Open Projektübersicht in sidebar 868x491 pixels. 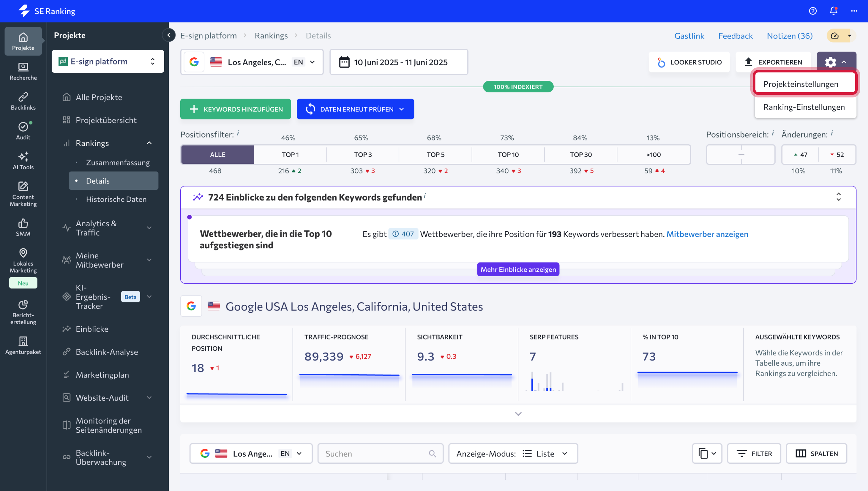pyautogui.click(x=106, y=120)
